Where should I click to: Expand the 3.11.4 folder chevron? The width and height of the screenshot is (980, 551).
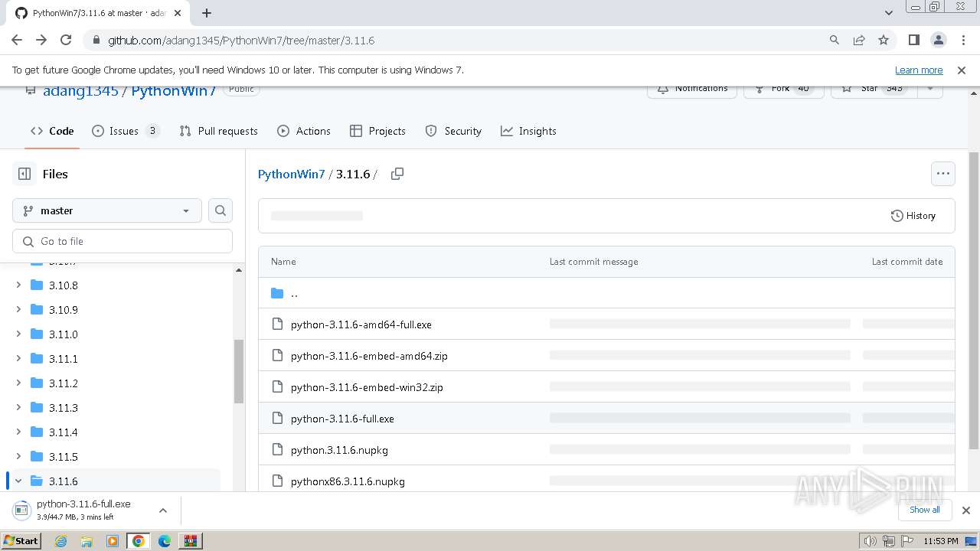[x=18, y=432]
